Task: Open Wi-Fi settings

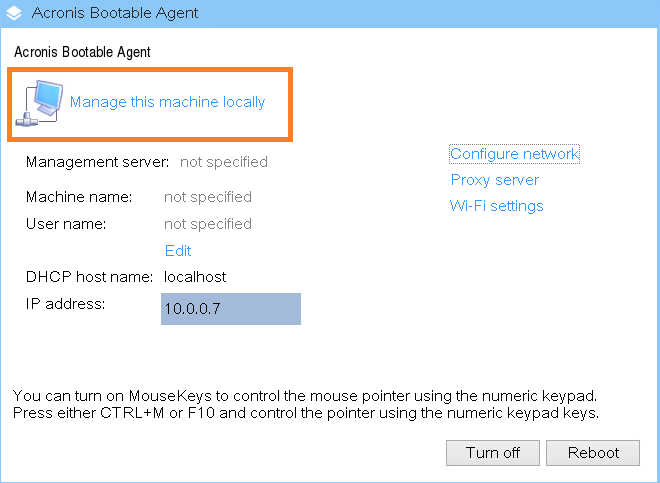Action: pyautogui.click(x=497, y=206)
